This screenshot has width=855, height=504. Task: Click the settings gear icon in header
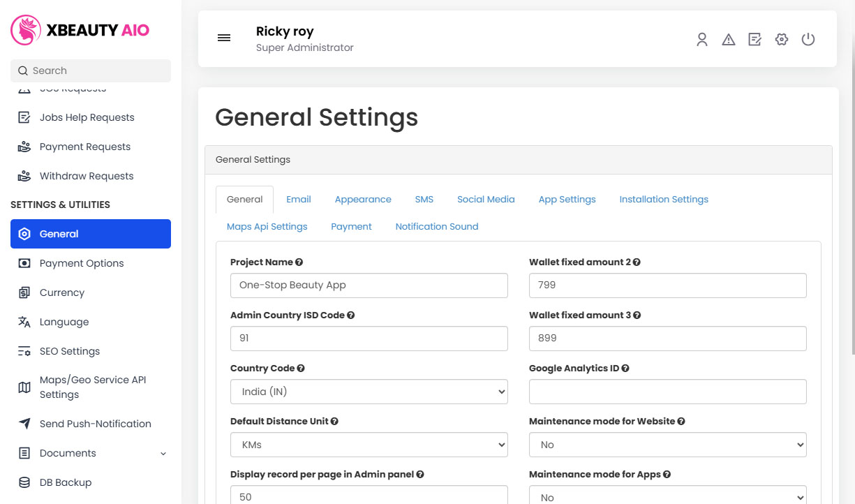781,40
